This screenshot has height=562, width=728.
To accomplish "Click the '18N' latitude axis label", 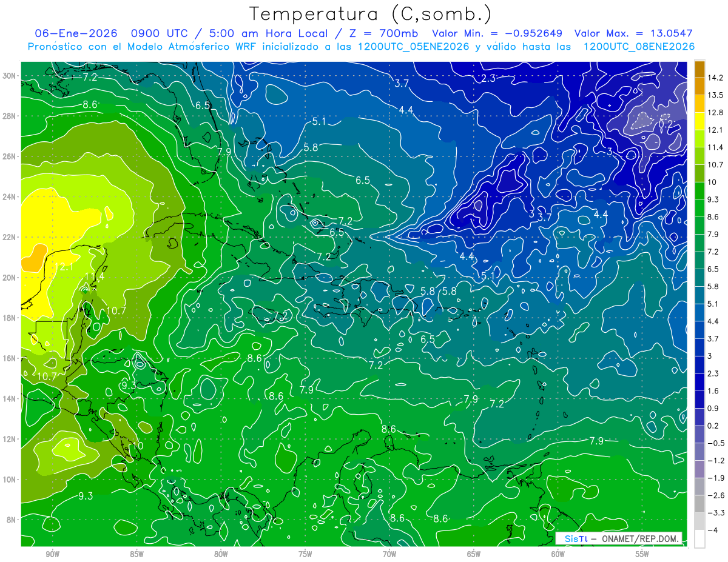I will coord(10,318).
